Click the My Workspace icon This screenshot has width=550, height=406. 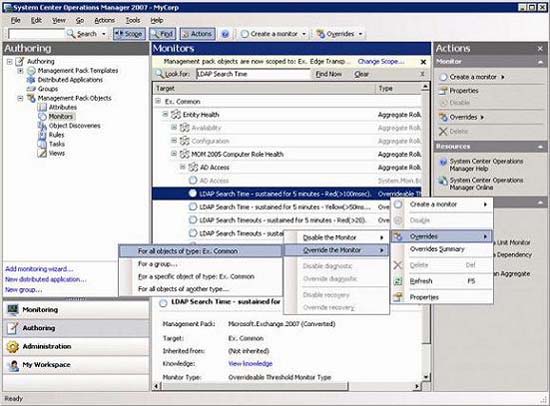13,365
